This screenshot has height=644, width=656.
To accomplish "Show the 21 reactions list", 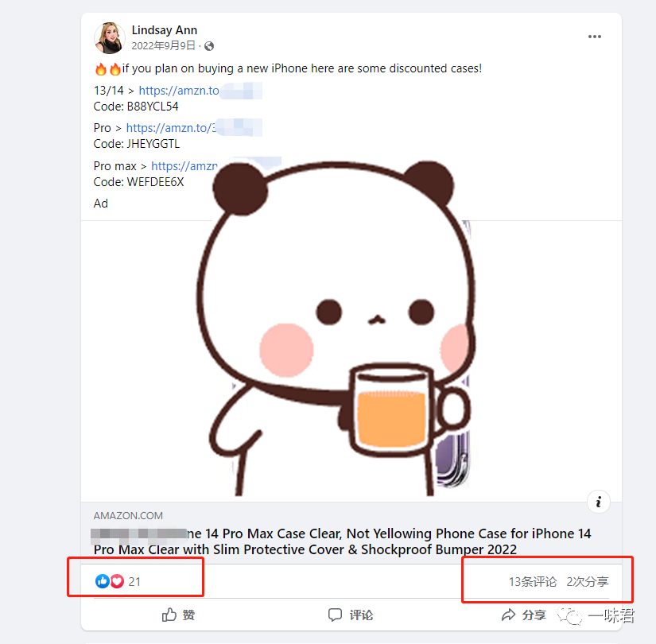I will pos(134,582).
